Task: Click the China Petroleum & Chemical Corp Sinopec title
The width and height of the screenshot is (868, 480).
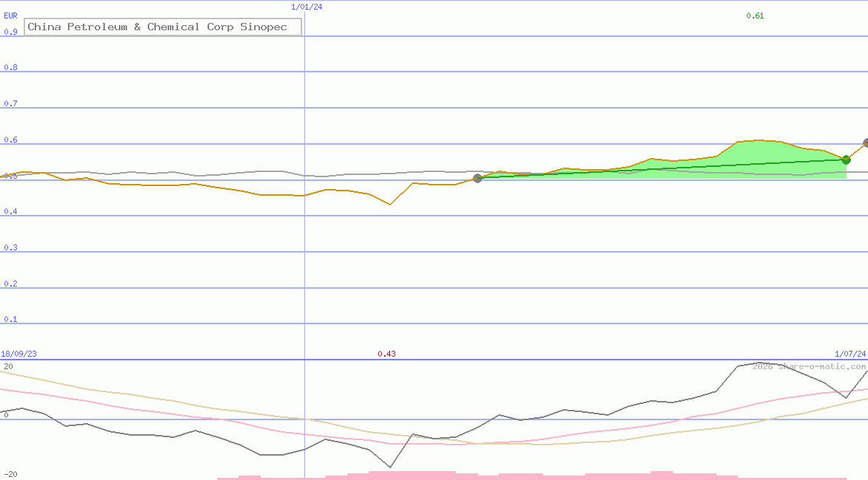Action: (163, 27)
